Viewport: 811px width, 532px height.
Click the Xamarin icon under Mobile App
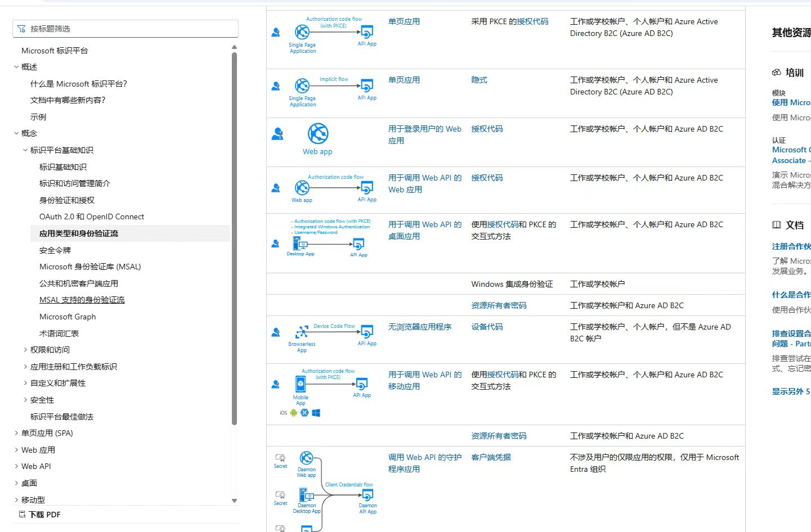click(x=304, y=413)
